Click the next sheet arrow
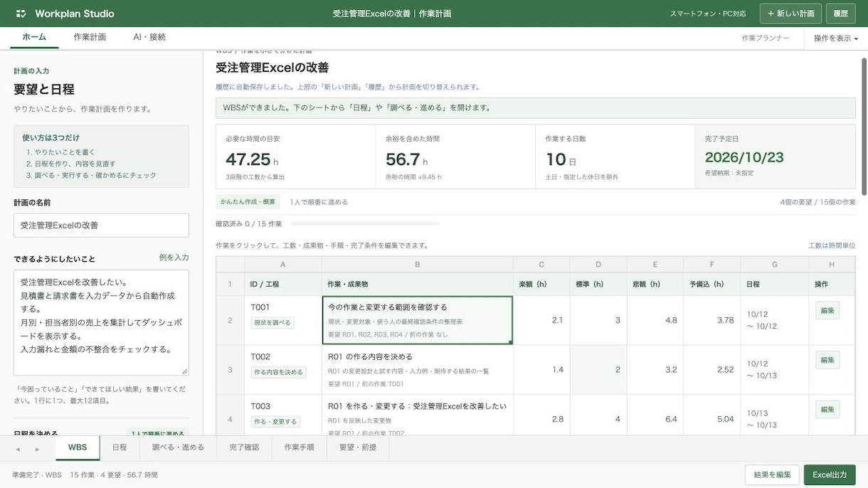868x488 pixels. click(x=37, y=449)
